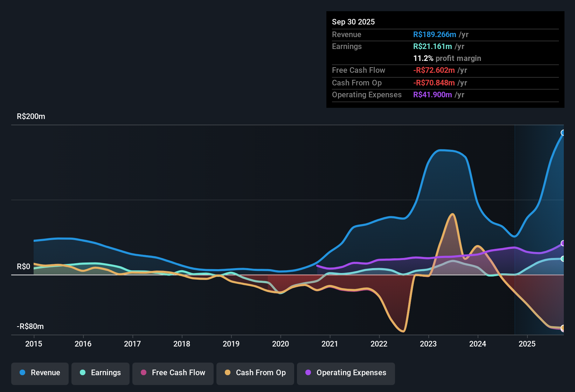
Task: Select the 2023 year label on the axis
Action: pyautogui.click(x=428, y=344)
